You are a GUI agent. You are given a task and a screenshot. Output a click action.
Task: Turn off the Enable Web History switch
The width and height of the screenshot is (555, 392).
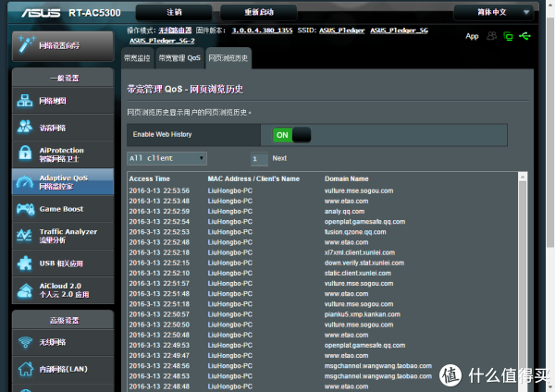291,135
